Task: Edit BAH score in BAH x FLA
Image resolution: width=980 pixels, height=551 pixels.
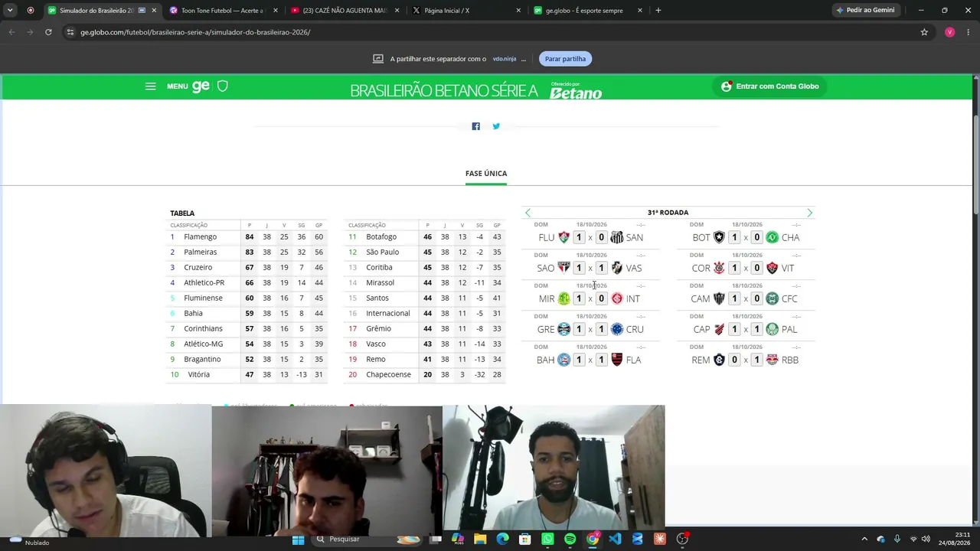Action: [x=579, y=360]
